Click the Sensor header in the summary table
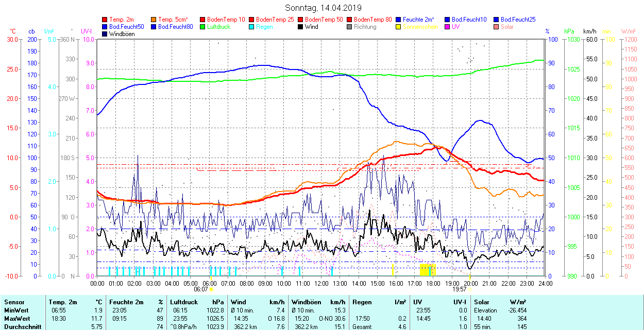This screenshot has width=644, height=330. tap(14, 302)
